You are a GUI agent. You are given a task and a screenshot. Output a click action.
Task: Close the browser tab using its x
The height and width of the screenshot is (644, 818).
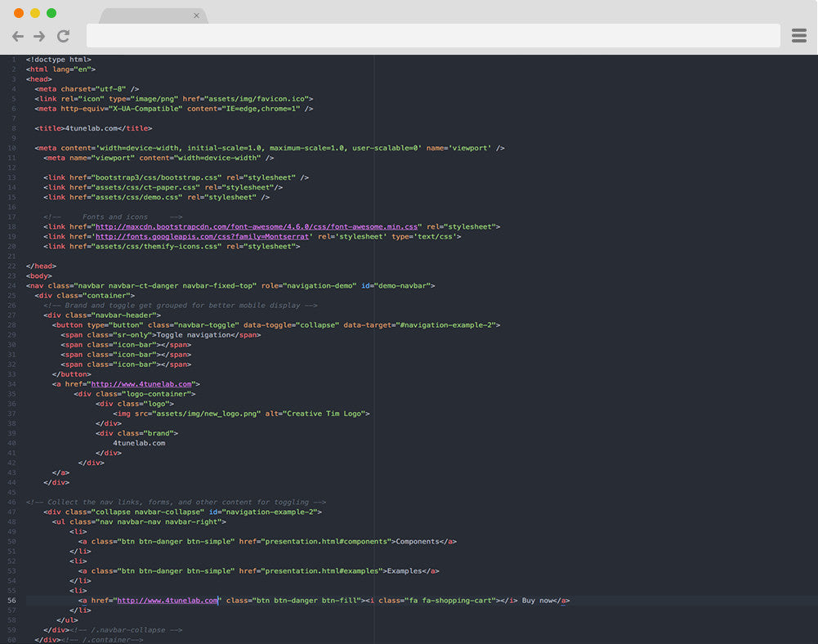[196, 16]
